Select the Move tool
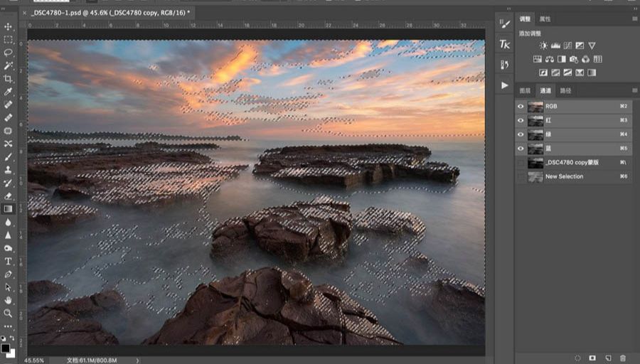Screen dimensions: 640x364 point(8,27)
